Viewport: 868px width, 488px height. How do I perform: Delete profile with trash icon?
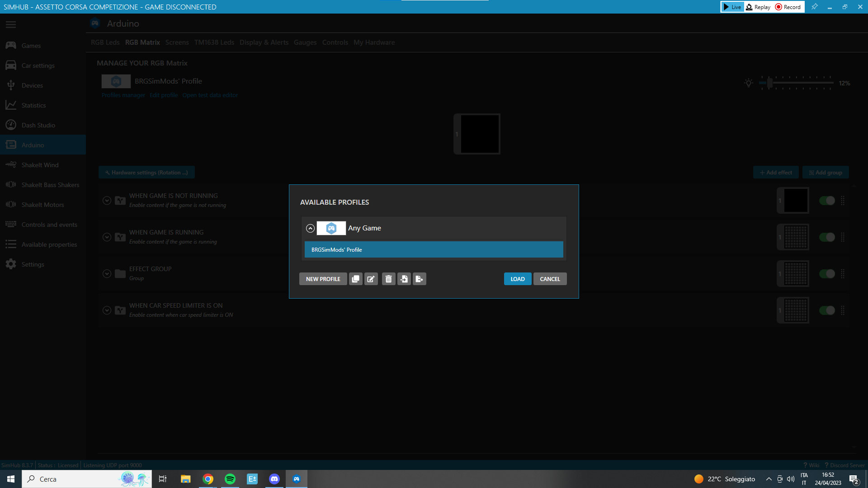click(x=388, y=279)
